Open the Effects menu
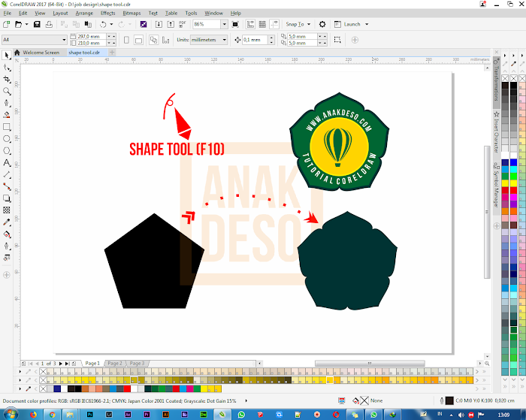The width and height of the screenshot is (526, 420). click(x=107, y=13)
